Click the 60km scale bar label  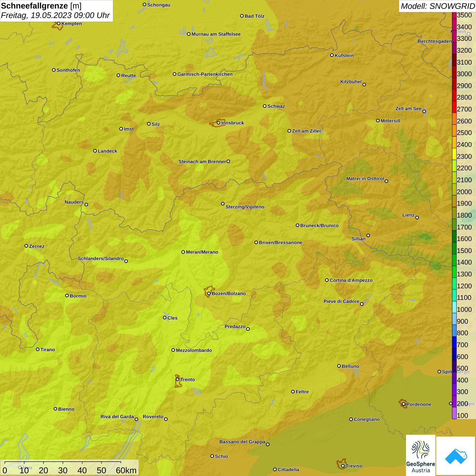(x=126, y=470)
